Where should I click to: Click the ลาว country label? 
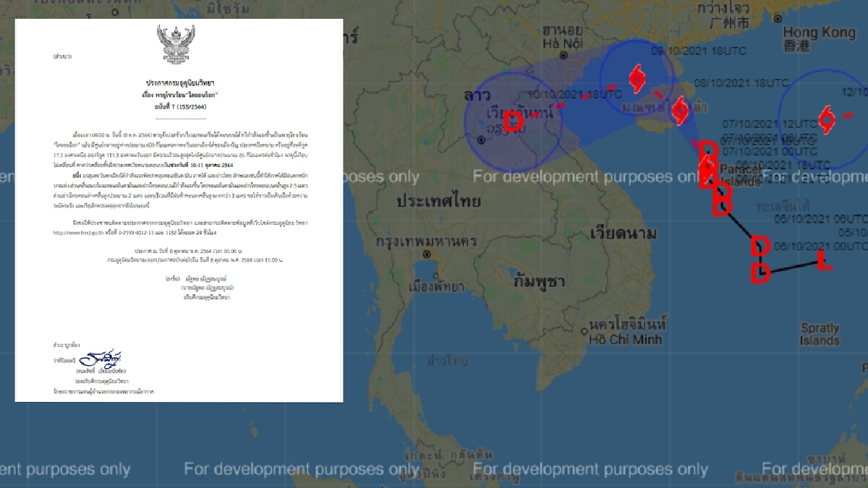pyautogui.click(x=479, y=95)
